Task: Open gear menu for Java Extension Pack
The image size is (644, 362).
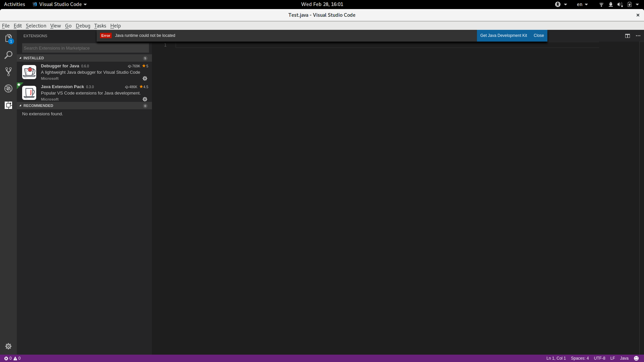Action: [145, 99]
